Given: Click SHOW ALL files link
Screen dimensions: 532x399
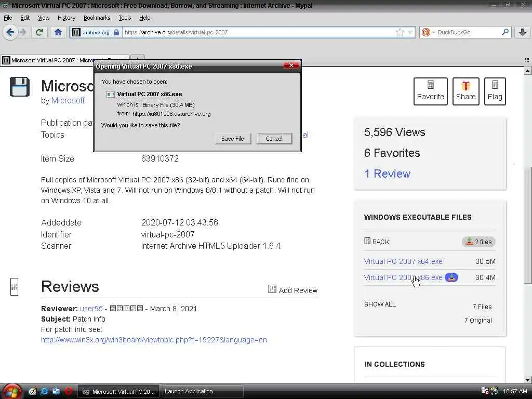Looking at the screenshot, I should pos(380,304).
